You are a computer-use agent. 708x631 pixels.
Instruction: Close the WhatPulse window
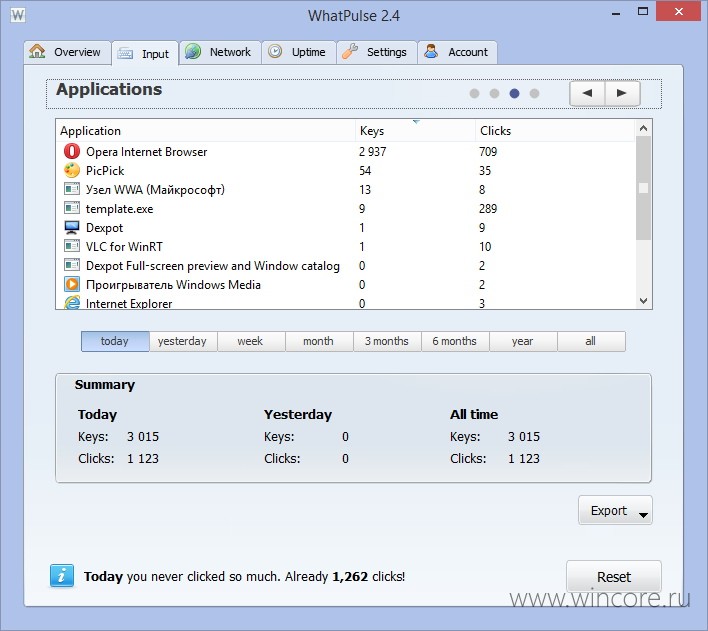[x=679, y=12]
